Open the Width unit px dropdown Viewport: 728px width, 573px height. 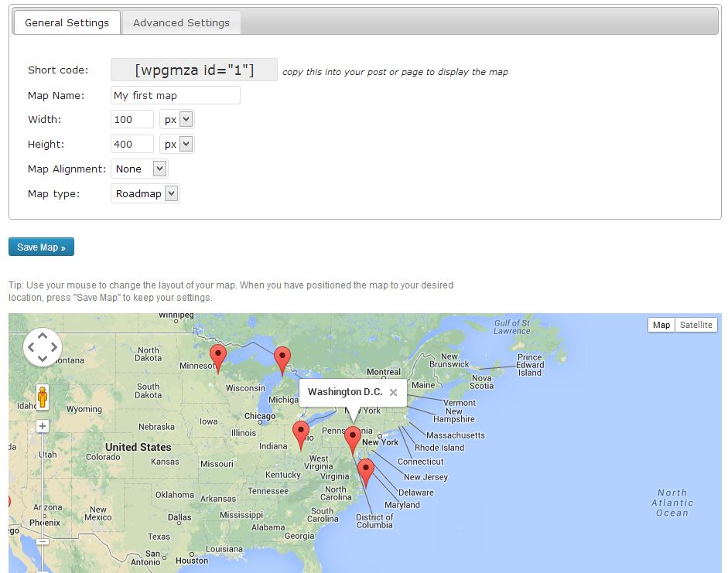[177, 120]
